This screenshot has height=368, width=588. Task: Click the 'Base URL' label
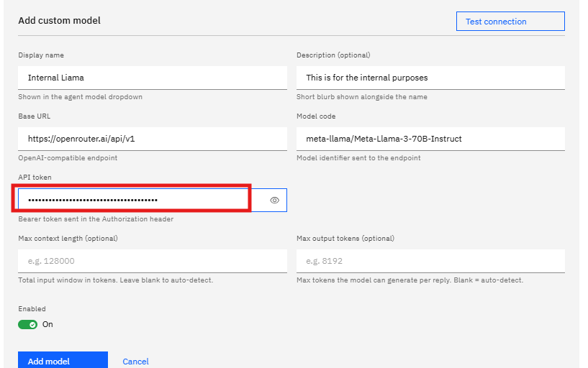34,116
